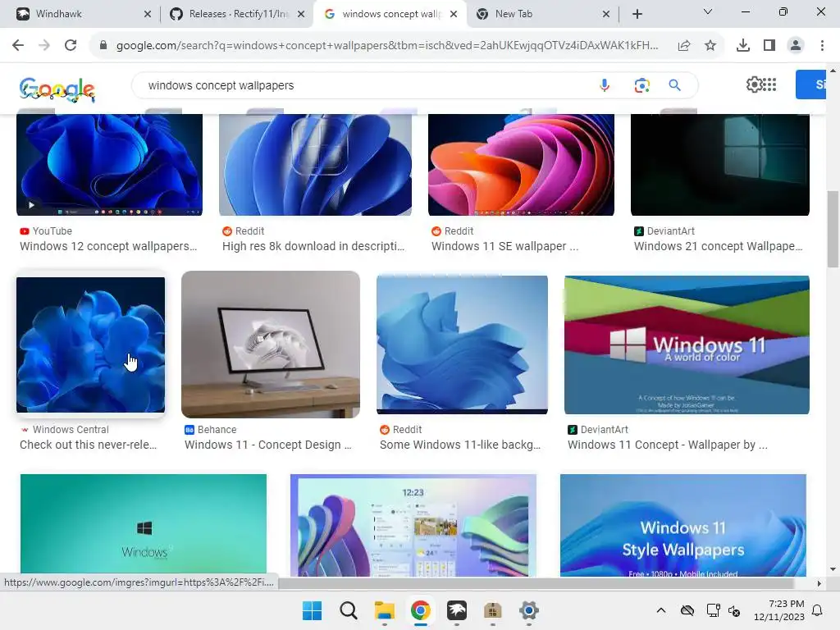840x630 pixels.
Task: Open the Windows Start menu
Action: (313, 610)
